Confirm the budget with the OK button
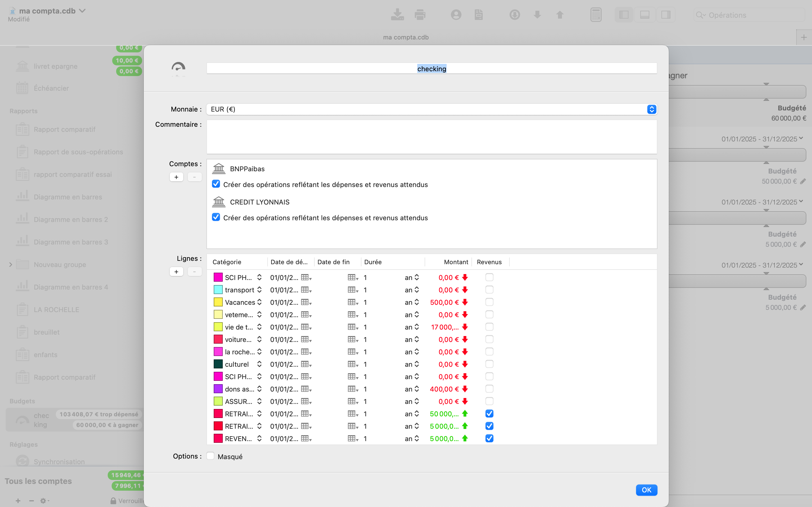Image resolution: width=812 pixels, height=507 pixels. (x=646, y=490)
